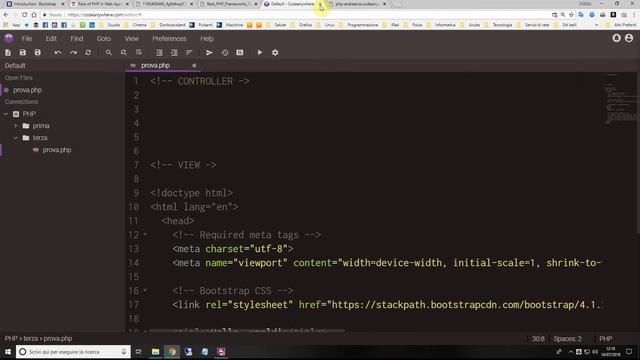Select the PHP connection label

(x=29, y=114)
